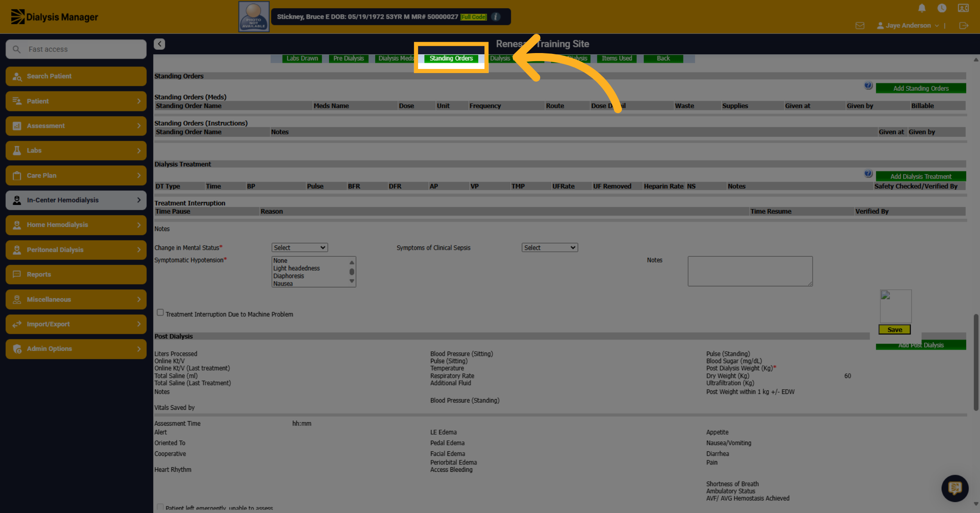The width and height of the screenshot is (980, 513).
Task: Expand the Care Plan sidebar menu
Action: click(x=76, y=175)
